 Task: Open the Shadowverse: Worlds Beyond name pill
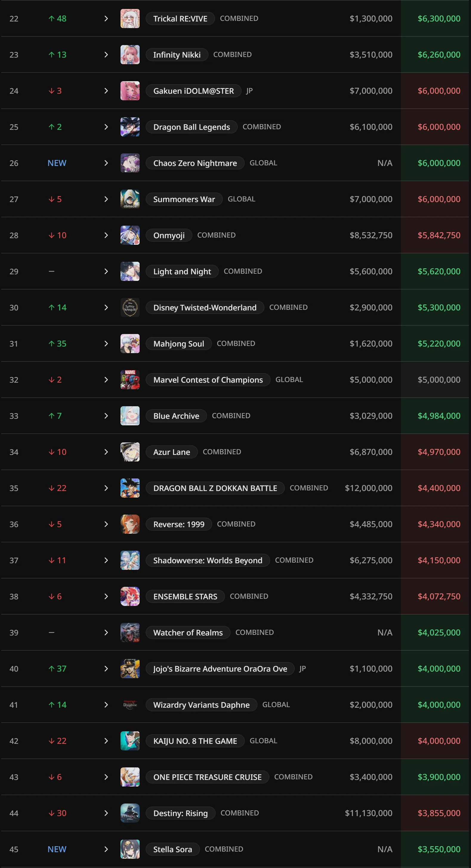(x=208, y=560)
